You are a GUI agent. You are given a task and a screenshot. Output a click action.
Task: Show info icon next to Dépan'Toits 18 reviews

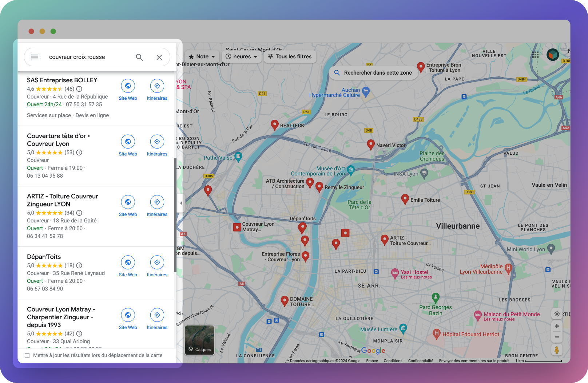[79, 265]
